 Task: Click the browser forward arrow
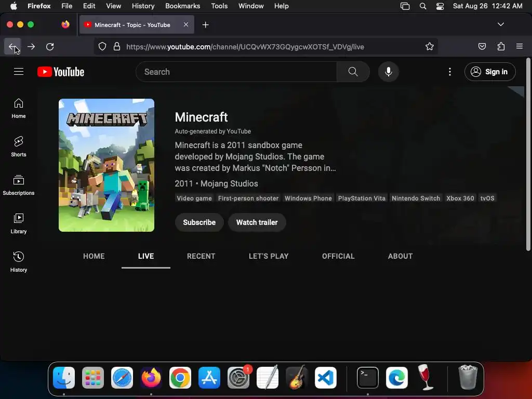(x=31, y=46)
